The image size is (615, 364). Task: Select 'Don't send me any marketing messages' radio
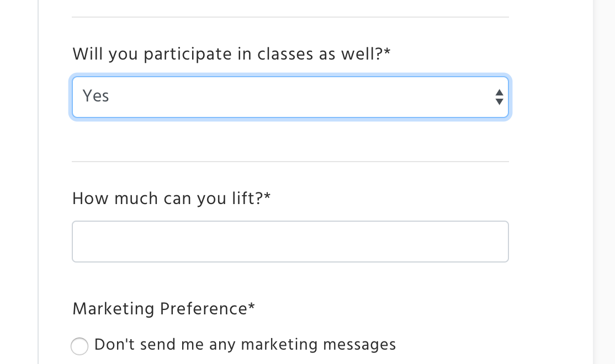click(x=79, y=346)
